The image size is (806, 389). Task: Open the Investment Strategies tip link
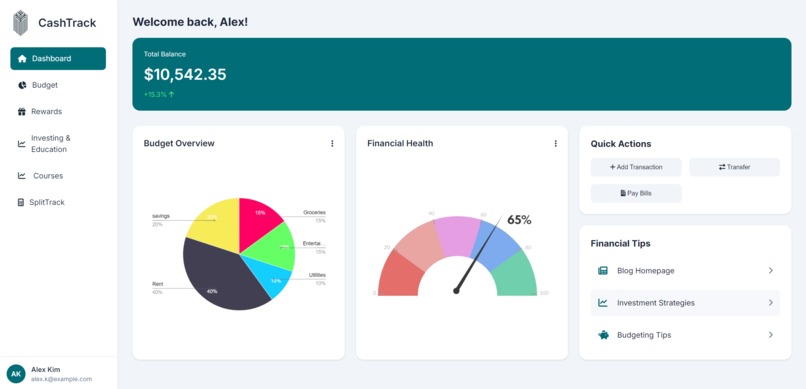pyautogui.click(x=685, y=303)
